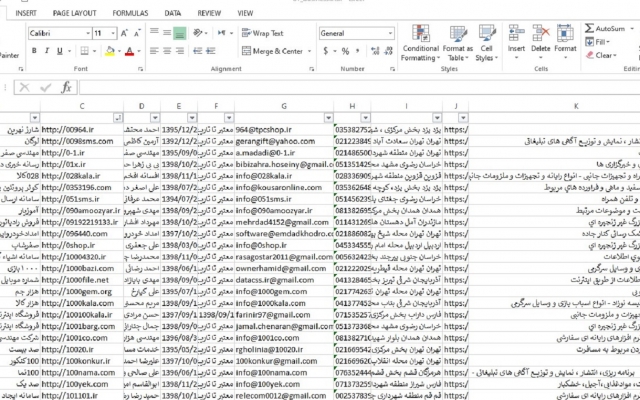Viewport: 640px width, 400px height.
Task: Click Delete cells button
Action: [x=541, y=42]
